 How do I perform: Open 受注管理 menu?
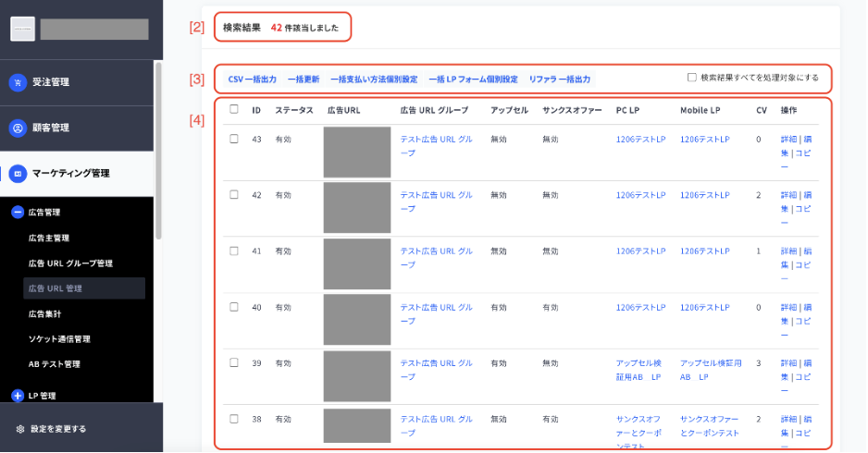[77, 82]
